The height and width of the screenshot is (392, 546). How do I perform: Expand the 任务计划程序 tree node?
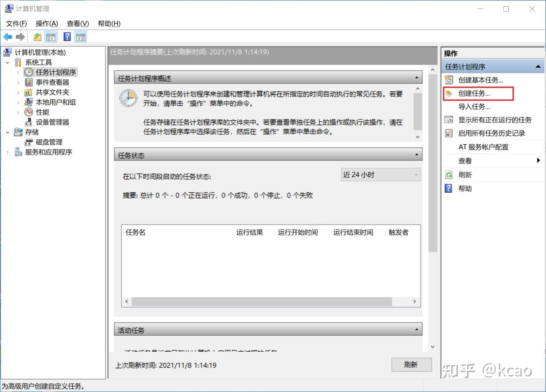coord(18,72)
